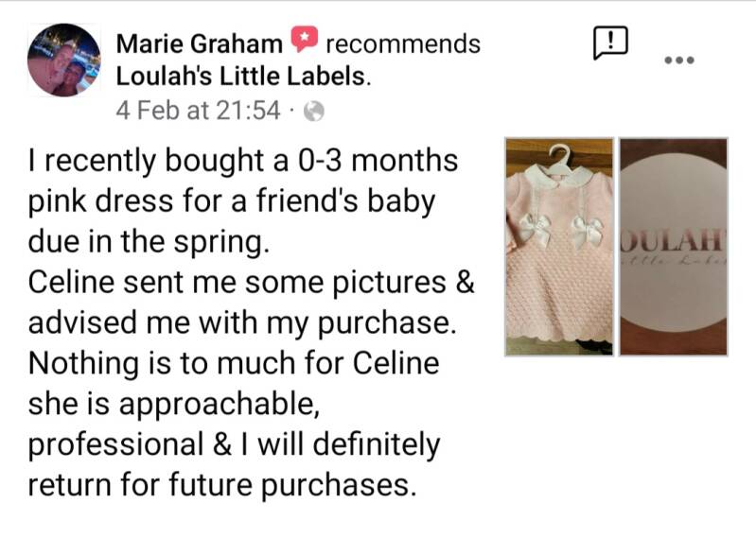Click the red recommends star badge

304,43
